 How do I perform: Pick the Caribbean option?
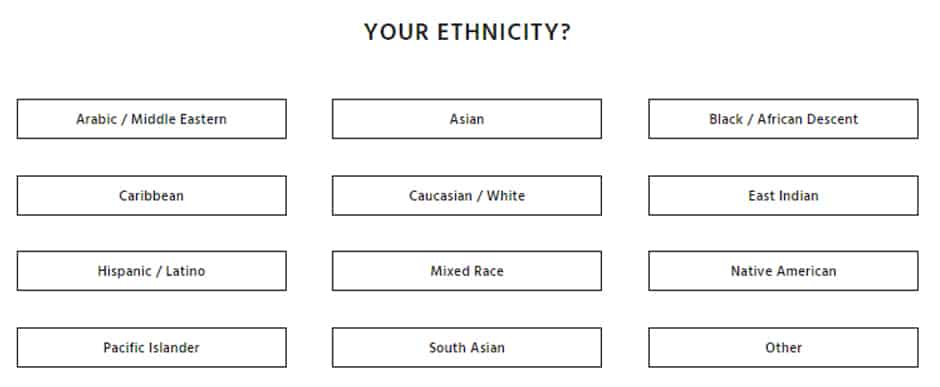[152, 195]
